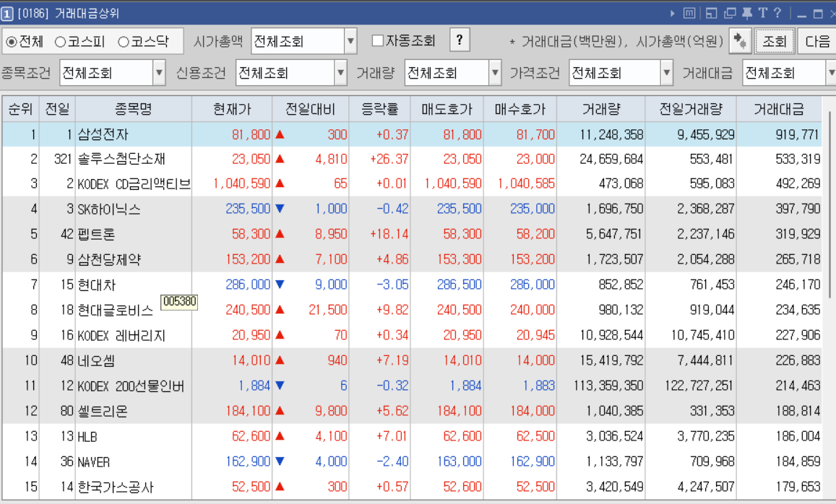Click the boxed 'm' menu icon in title bar

click(x=689, y=13)
